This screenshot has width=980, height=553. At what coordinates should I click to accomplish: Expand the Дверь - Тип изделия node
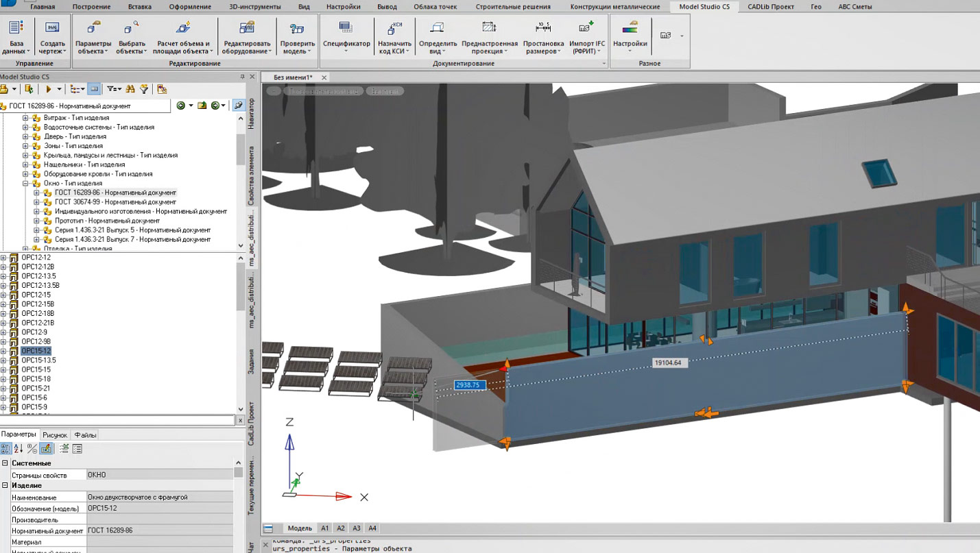coord(25,136)
